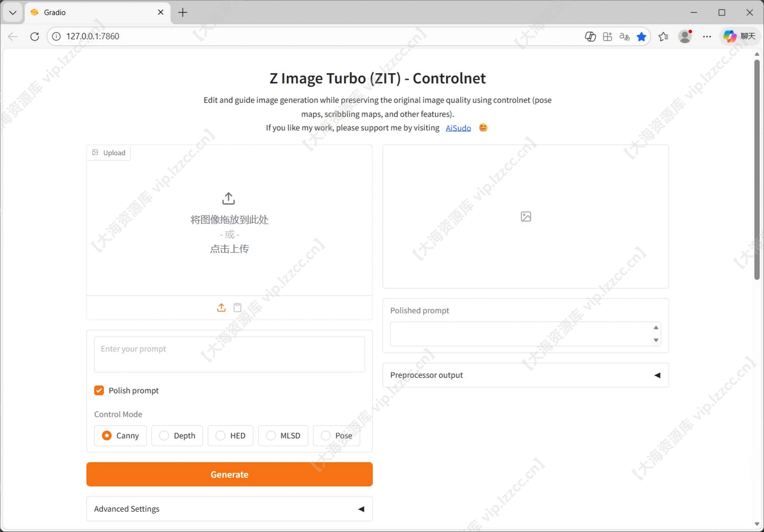This screenshot has height=532, width=764.
Task: Minimize the browser window
Action: (x=694, y=13)
